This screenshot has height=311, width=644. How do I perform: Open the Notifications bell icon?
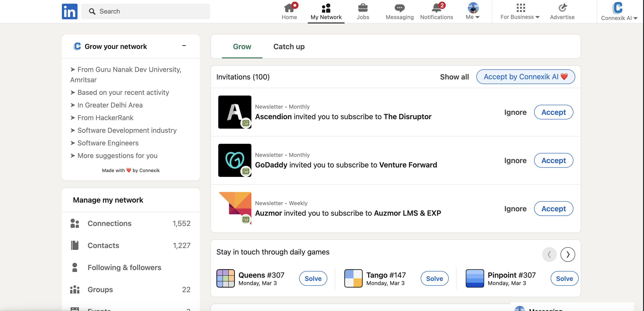pos(437,8)
